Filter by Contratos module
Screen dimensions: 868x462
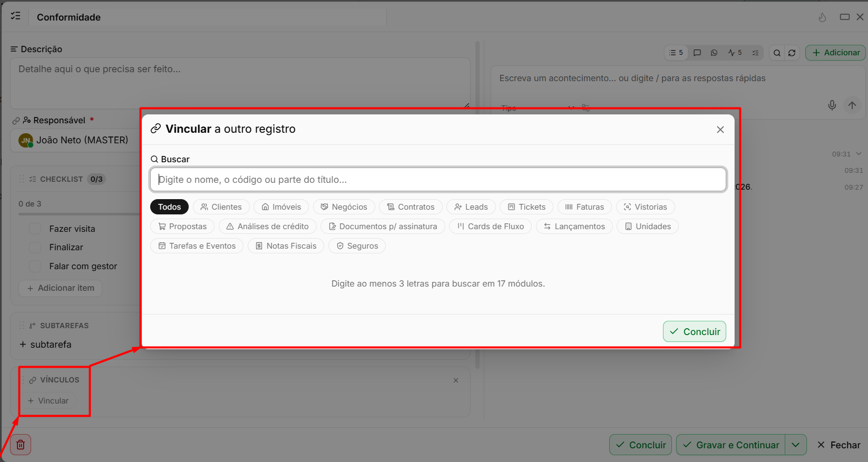[411, 207]
